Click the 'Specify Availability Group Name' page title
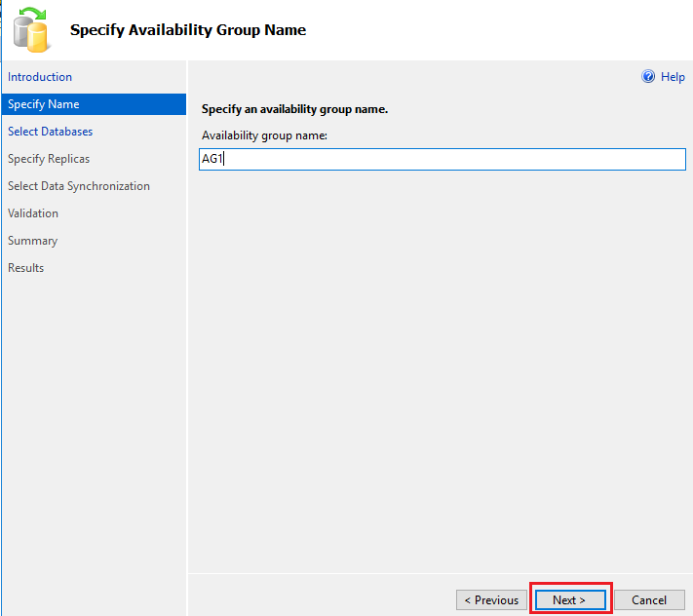This screenshot has height=616, width=693. pos(188,30)
